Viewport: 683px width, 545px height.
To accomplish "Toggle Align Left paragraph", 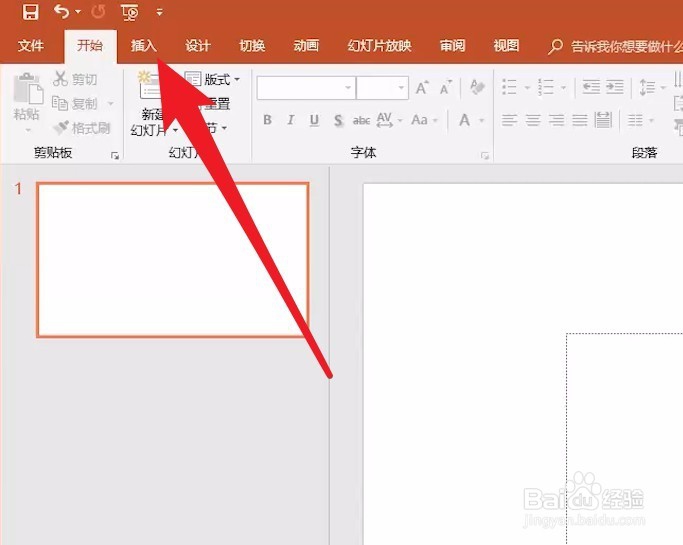I will point(509,120).
